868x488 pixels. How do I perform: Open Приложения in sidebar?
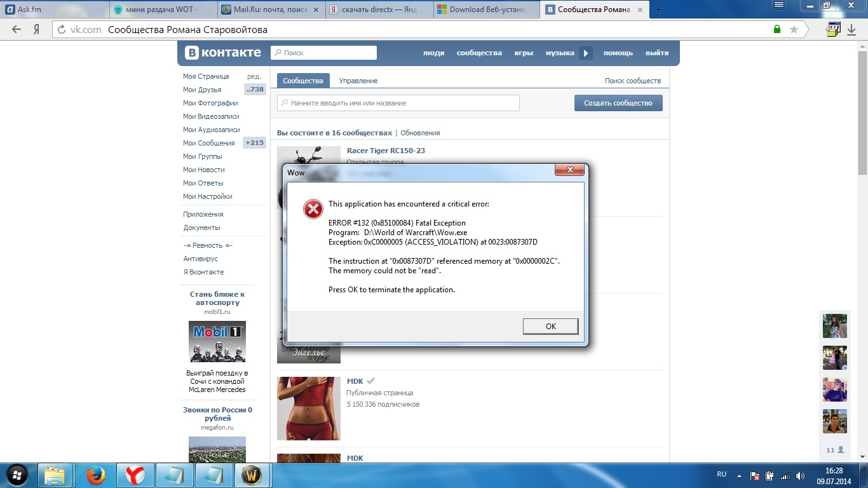click(203, 214)
